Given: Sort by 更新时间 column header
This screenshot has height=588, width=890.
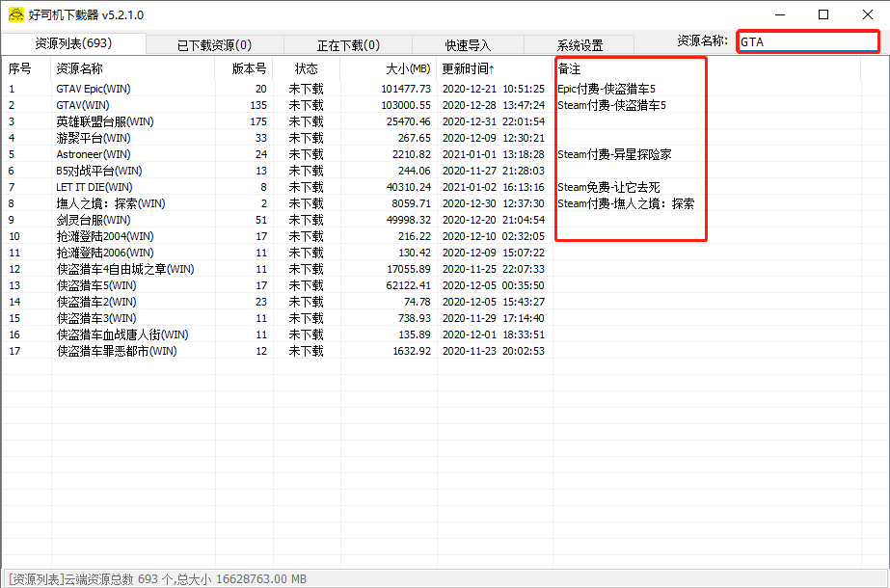Looking at the screenshot, I should coord(495,68).
